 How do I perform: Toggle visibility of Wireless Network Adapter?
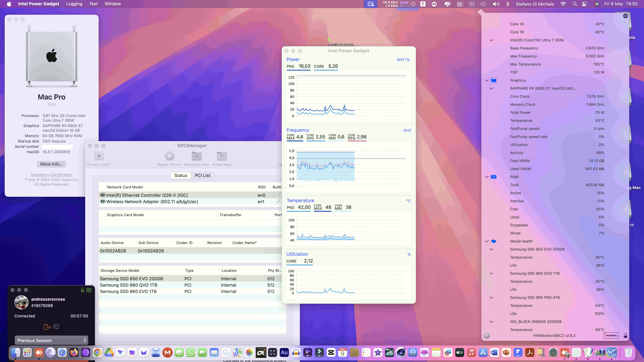[x=102, y=201]
